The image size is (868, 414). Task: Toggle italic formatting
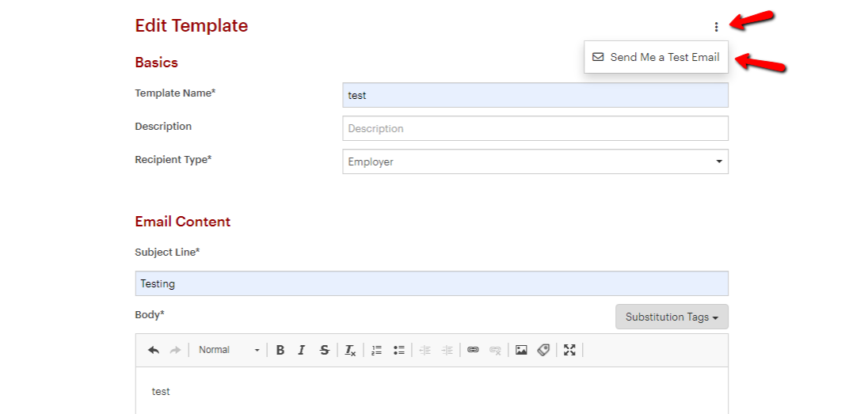(x=302, y=350)
